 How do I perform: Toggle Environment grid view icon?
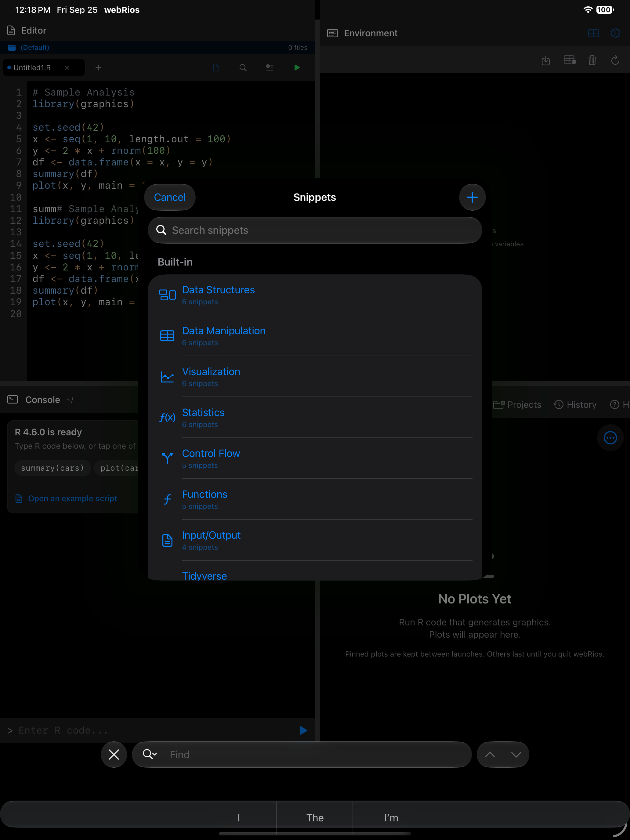[x=593, y=33]
